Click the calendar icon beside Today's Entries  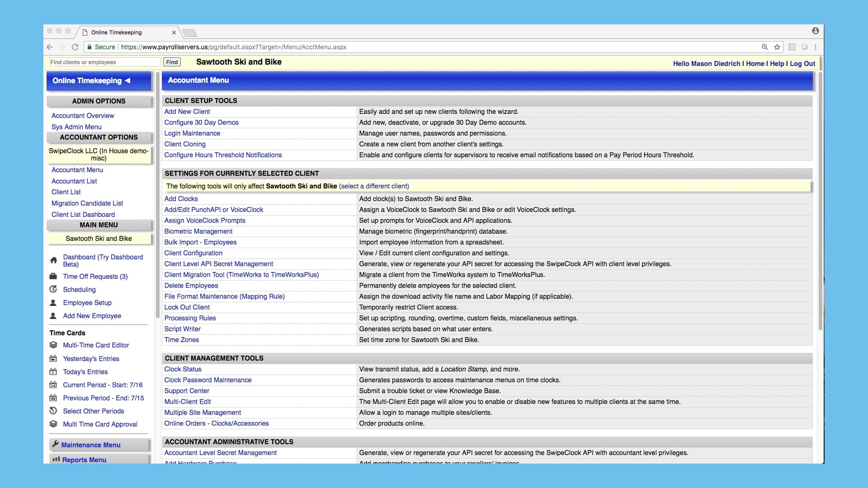[x=53, y=371]
